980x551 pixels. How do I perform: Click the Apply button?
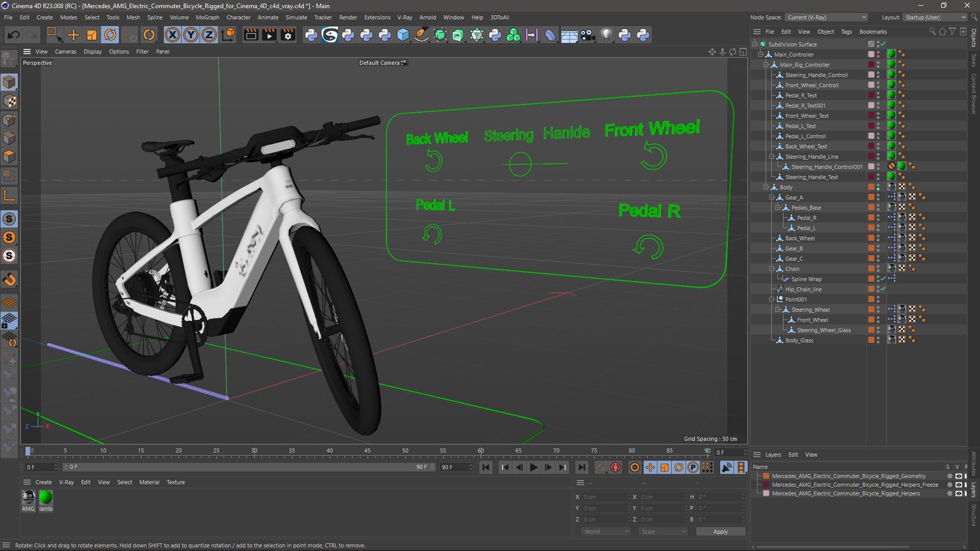point(721,532)
